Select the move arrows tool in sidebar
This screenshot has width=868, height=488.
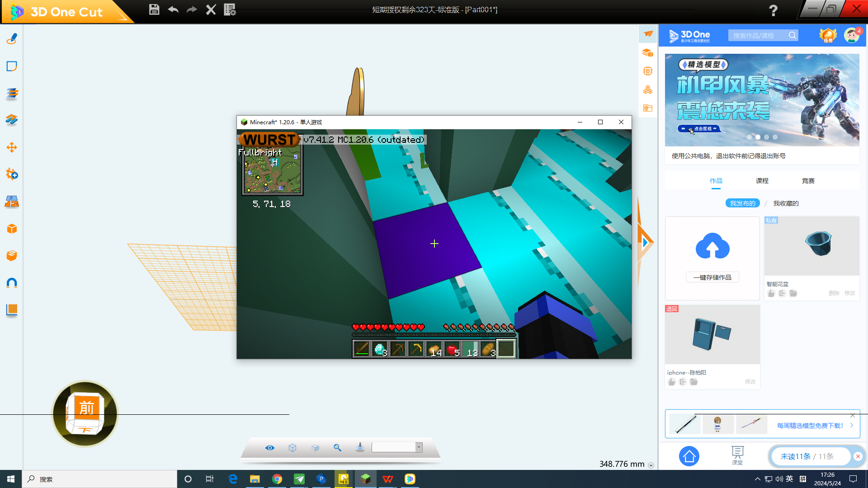[12, 147]
